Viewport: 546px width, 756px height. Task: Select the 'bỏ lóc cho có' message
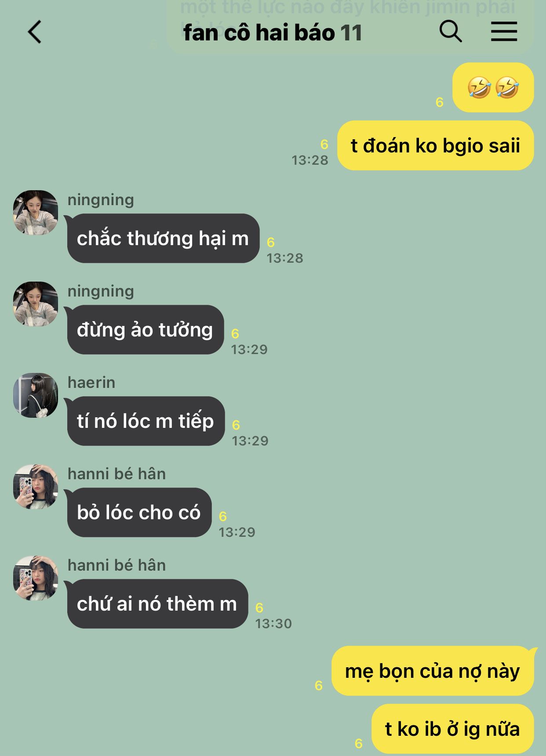(139, 513)
